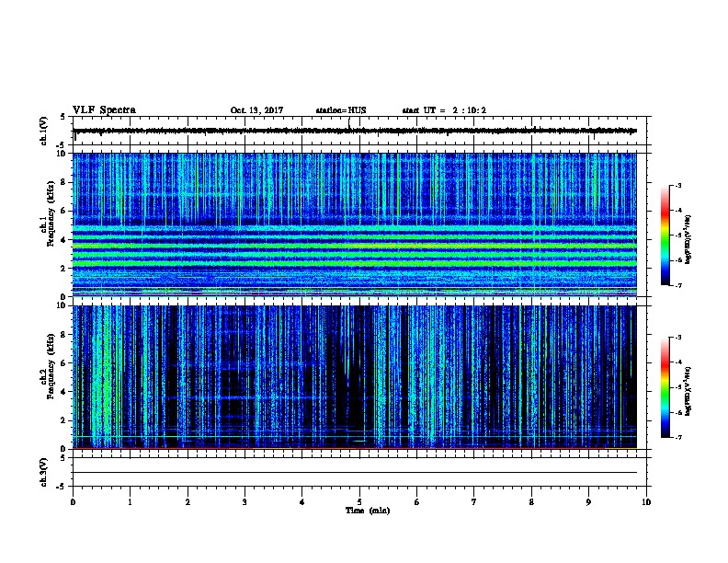Click time axis tick label "1"
Image resolution: width=728 pixels, height=563 pixels.
point(130,501)
